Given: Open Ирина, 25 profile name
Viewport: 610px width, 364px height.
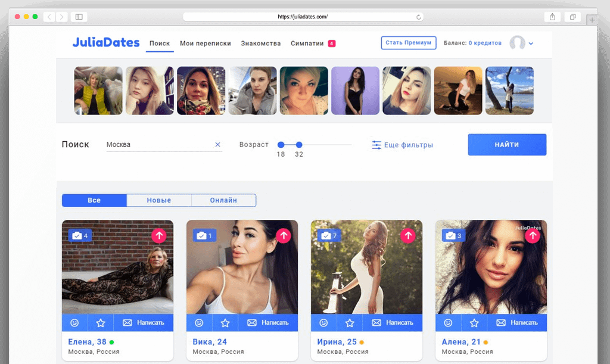Looking at the screenshot, I should 337,342.
